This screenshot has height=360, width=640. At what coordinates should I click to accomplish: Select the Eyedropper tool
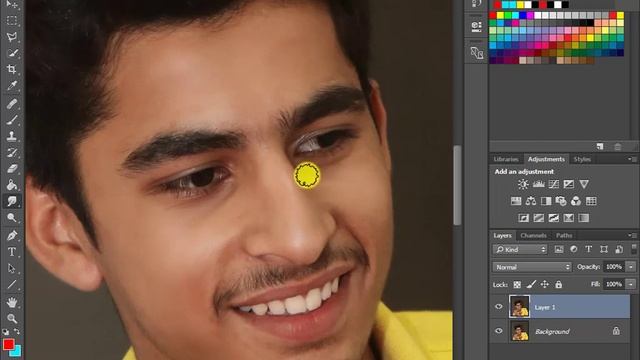pyautogui.click(x=12, y=85)
